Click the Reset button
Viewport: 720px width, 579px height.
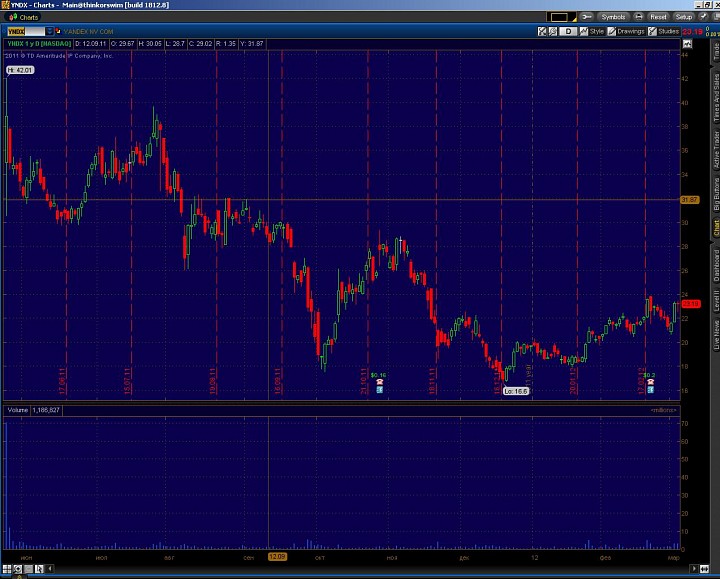(x=658, y=17)
